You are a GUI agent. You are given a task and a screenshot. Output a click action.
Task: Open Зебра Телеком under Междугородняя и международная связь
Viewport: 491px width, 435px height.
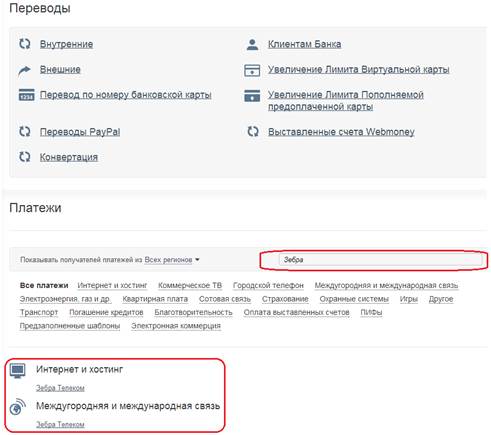(60, 424)
